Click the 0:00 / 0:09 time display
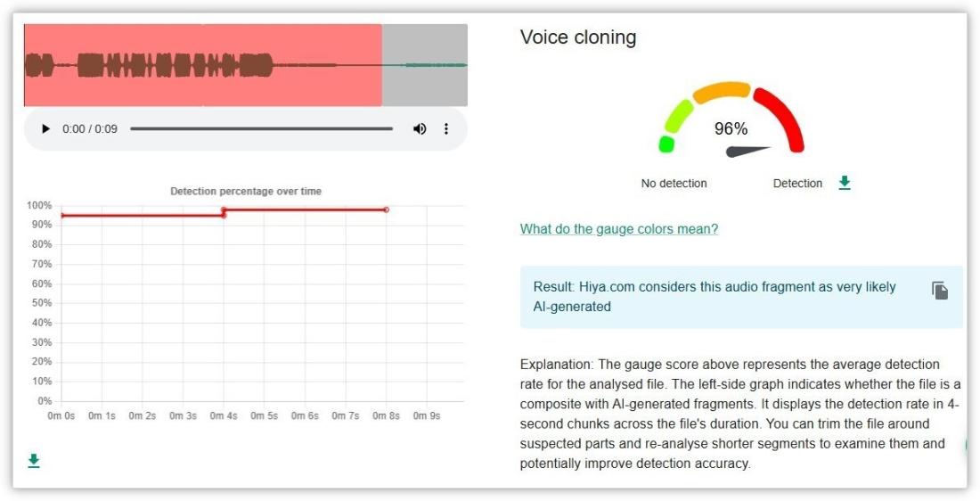This screenshot has width=980, height=501. coord(90,129)
